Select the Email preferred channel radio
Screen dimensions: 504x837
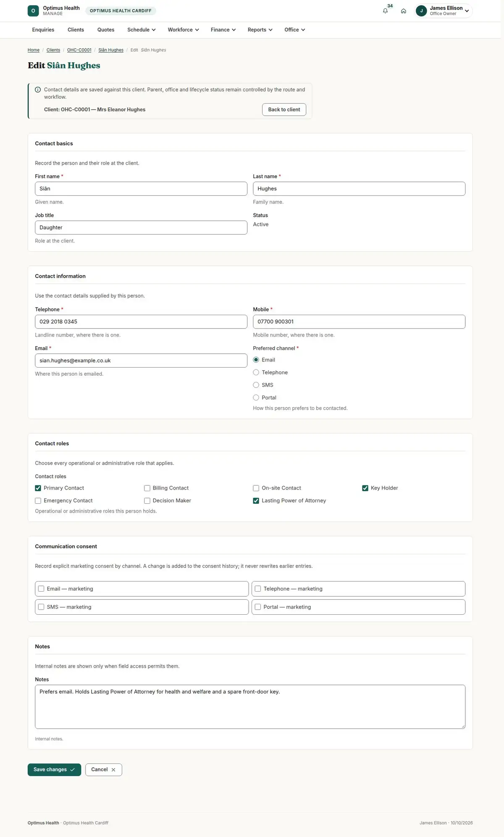click(256, 360)
